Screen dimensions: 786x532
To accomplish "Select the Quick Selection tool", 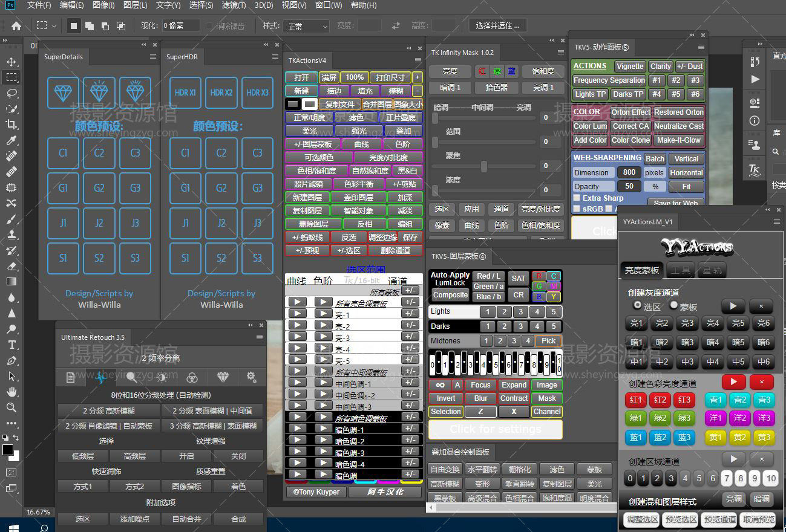I will (x=11, y=109).
